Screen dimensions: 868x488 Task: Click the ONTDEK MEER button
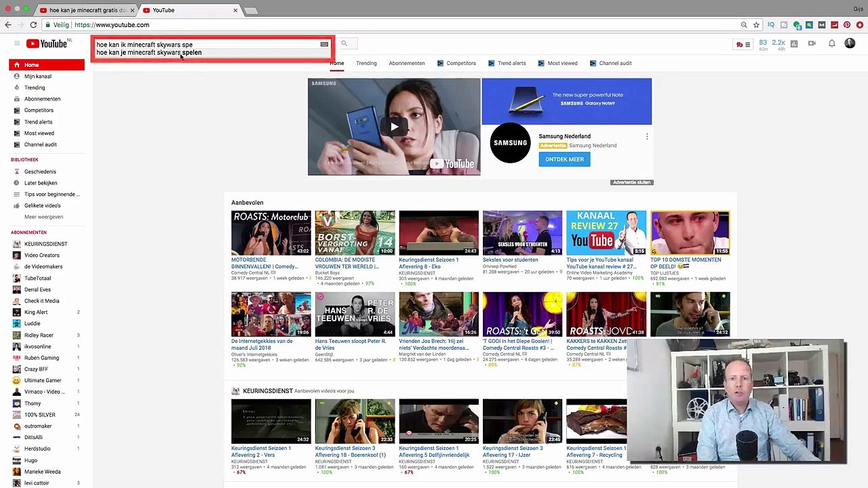pyautogui.click(x=564, y=159)
